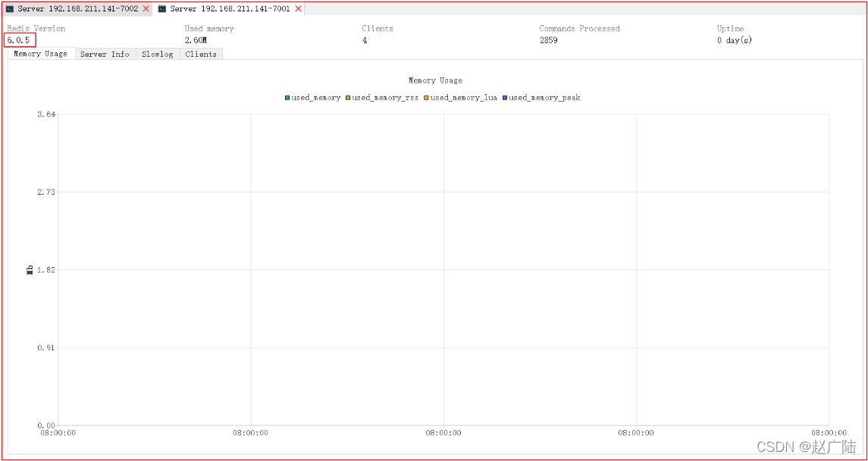Click the Used memory value 2.60M

[x=196, y=40]
